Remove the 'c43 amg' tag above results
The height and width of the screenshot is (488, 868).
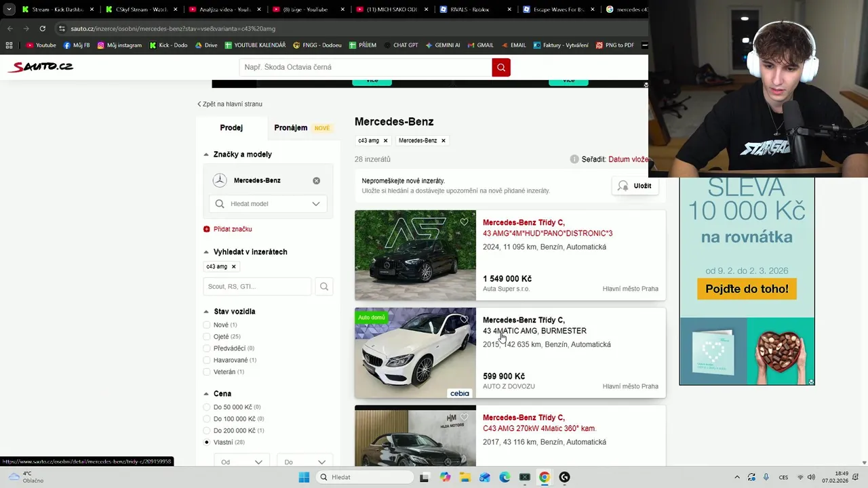(x=385, y=141)
